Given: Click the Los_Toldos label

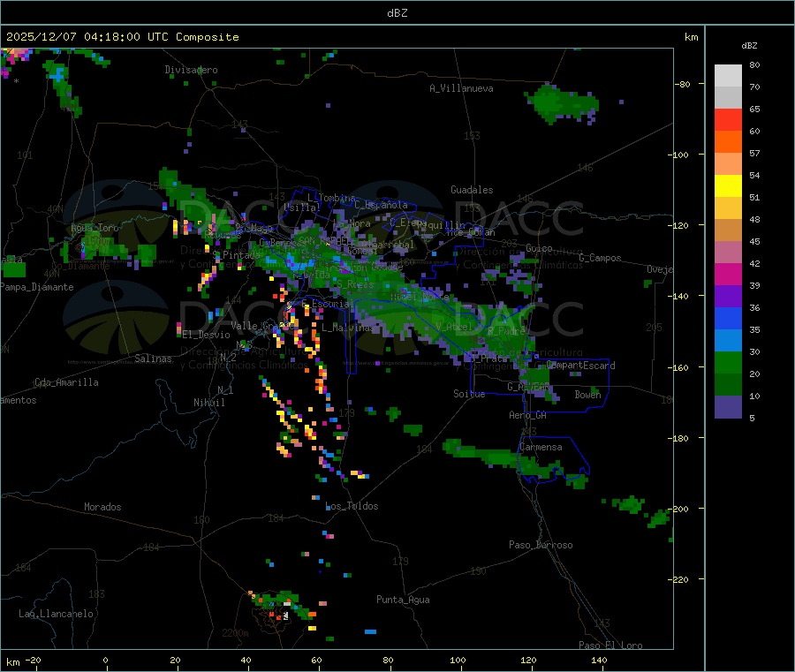Looking at the screenshot, I should 352,506.
